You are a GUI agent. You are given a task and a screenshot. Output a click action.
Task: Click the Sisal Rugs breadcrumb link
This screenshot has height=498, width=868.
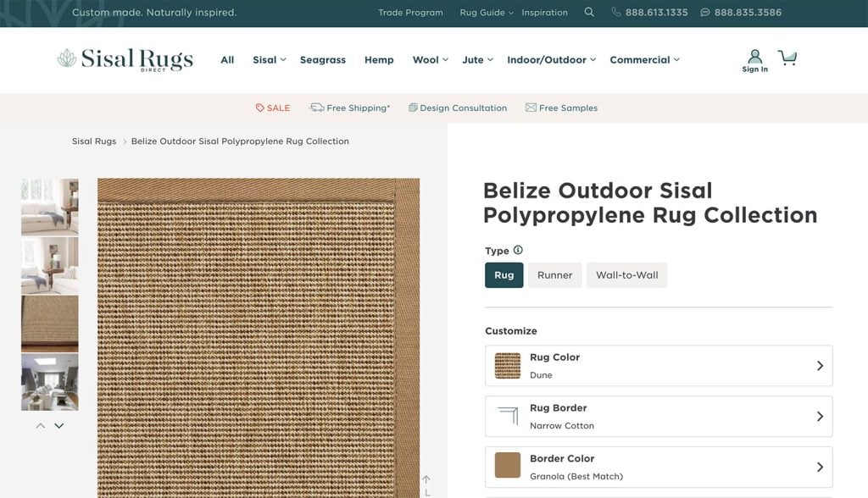(93, 141)
